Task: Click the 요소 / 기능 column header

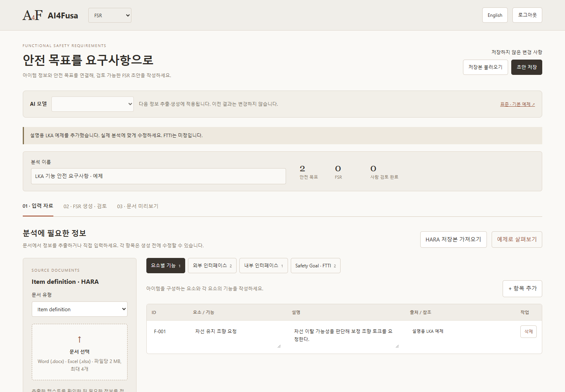Action: 204,312
